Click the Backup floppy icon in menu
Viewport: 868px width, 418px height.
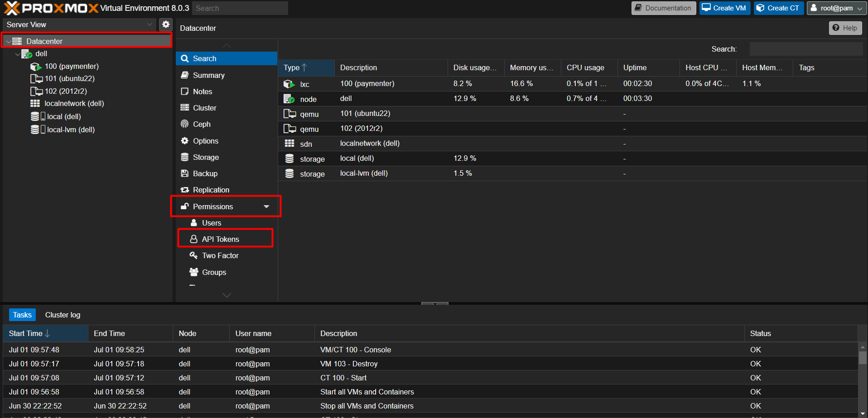pos(184,173)
